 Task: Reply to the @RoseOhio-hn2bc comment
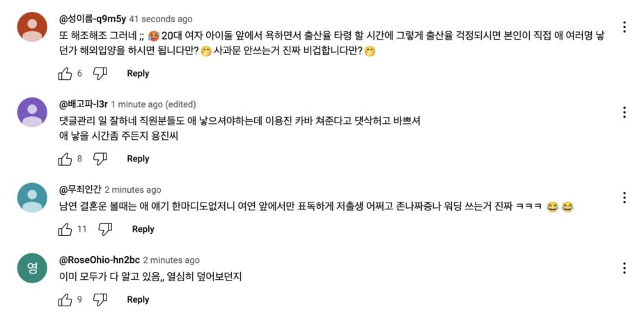[138, 299]
